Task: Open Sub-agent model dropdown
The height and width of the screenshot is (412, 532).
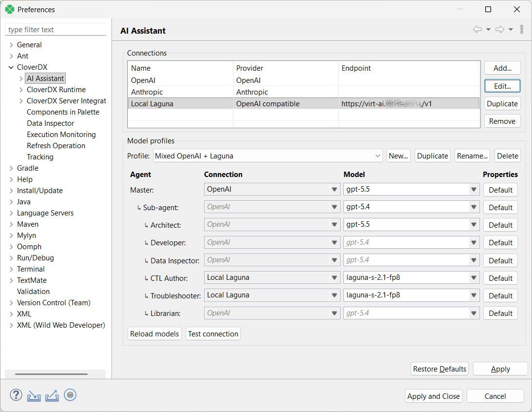Action: 474,207
